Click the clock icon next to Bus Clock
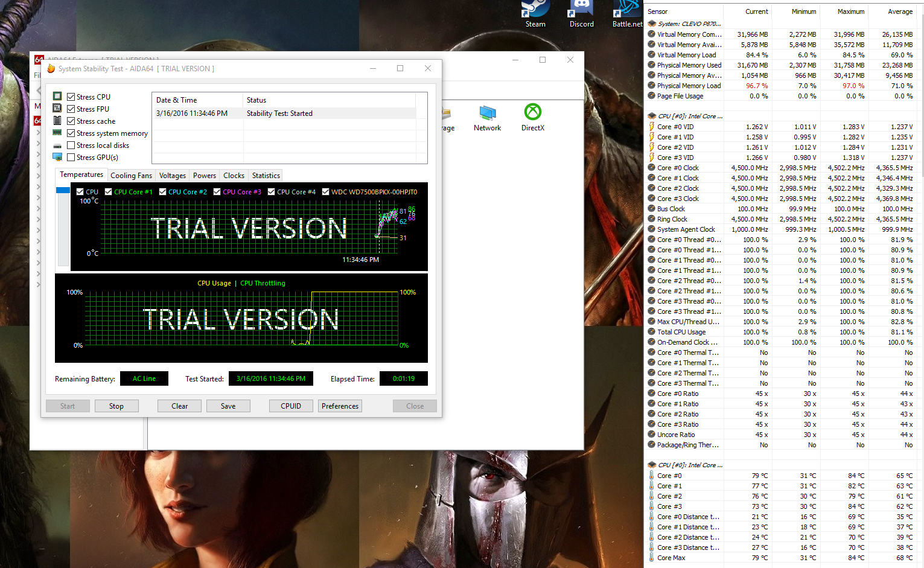 click(x=652, y=209)
